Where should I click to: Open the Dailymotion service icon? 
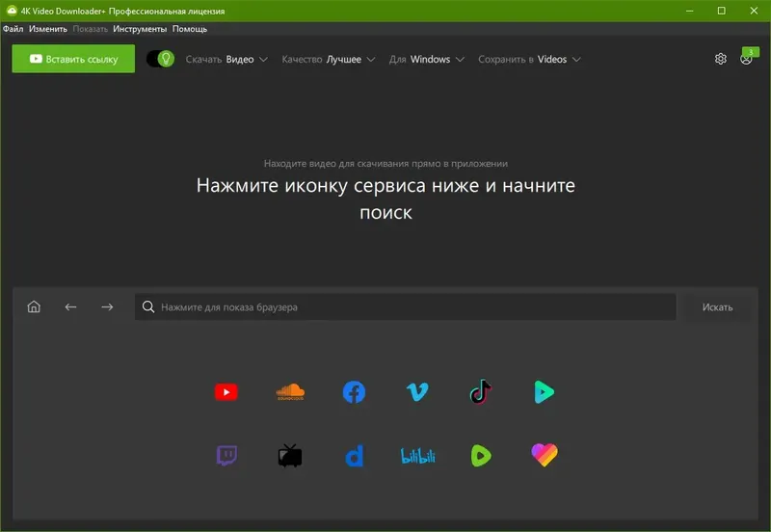[x=354, y=456]
